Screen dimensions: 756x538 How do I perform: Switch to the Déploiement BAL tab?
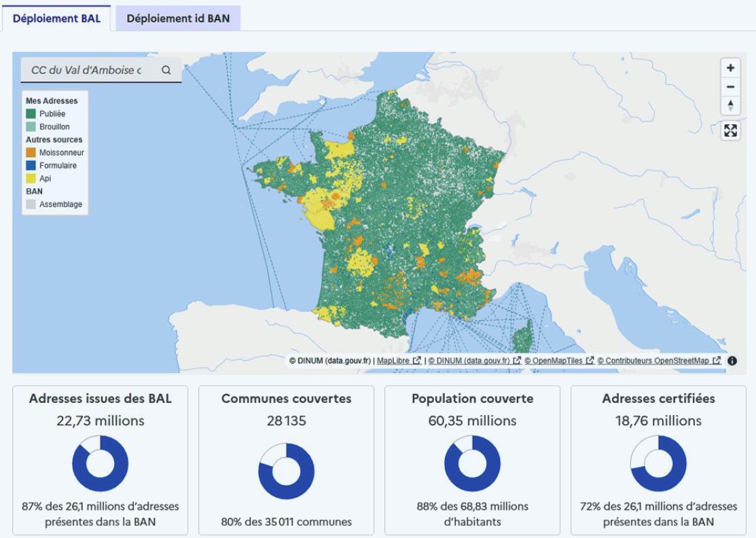[x=56, y=18]
